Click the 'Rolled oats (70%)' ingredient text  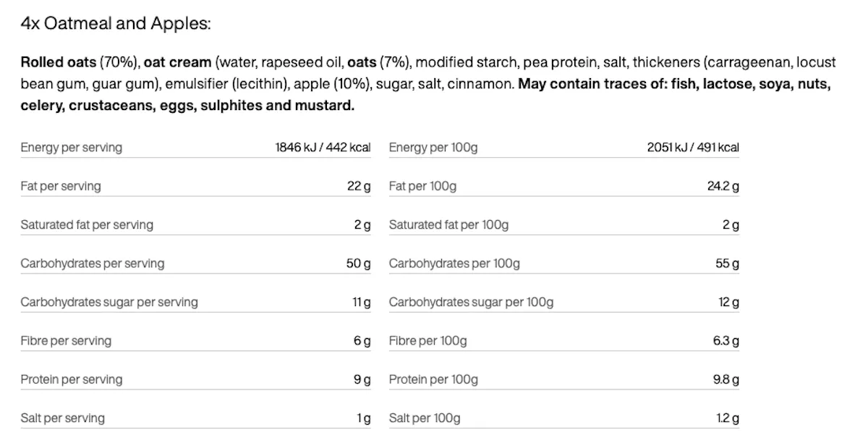pyautogui.click(x=74, y=63)
